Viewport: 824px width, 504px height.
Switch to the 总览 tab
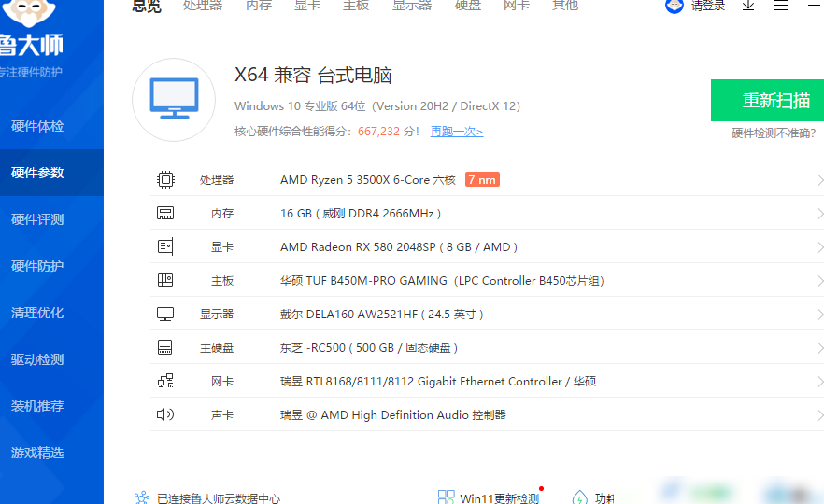click(147, 6)
